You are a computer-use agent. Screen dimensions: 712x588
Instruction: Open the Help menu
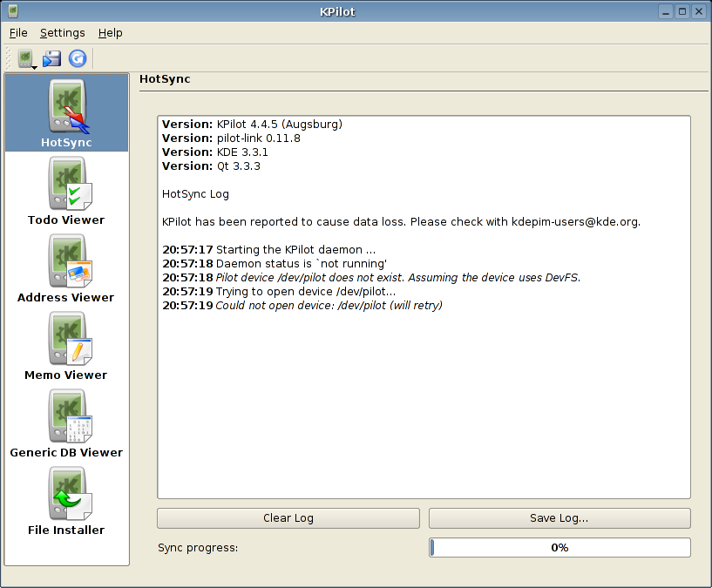[111, 33]
